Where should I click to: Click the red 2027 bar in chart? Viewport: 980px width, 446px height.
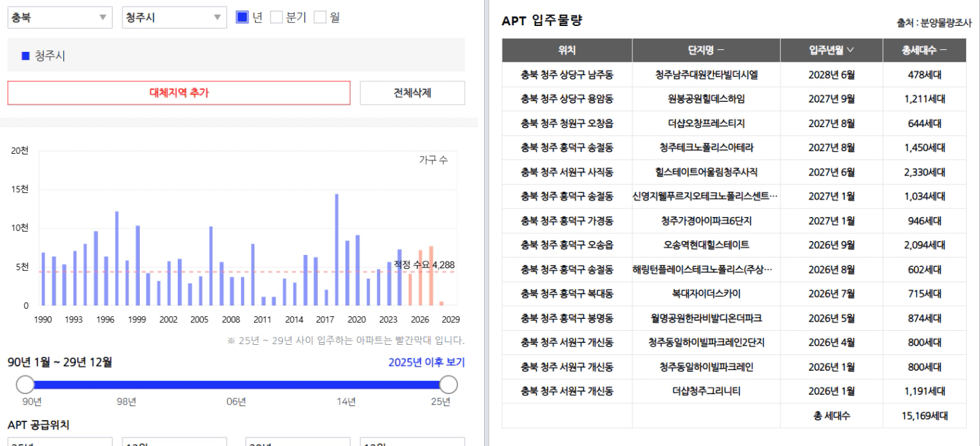[431, 276]
